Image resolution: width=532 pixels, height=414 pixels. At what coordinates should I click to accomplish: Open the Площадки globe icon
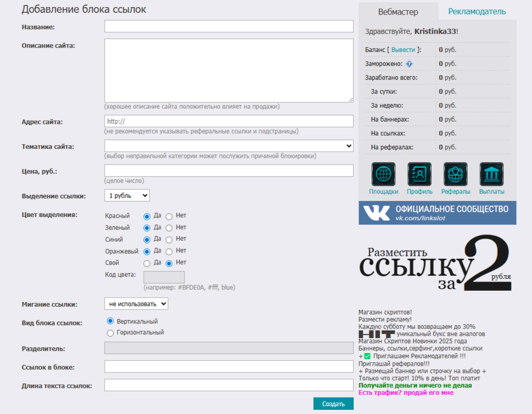pyautogui.click(x=383, y=174)
